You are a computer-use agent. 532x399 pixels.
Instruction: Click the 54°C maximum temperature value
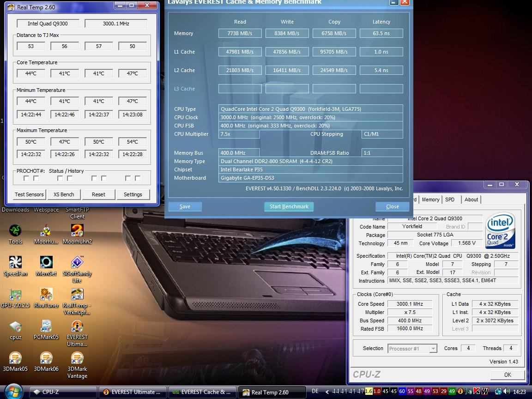[x=133, y=141]
